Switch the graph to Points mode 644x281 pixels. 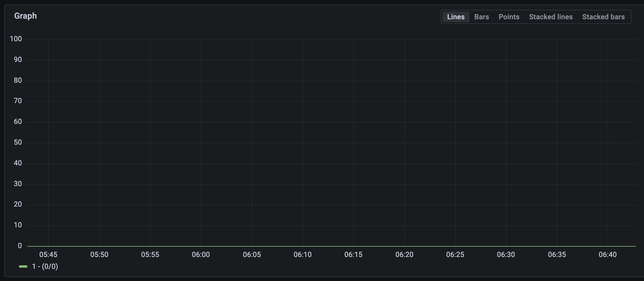tap(509, 17)
